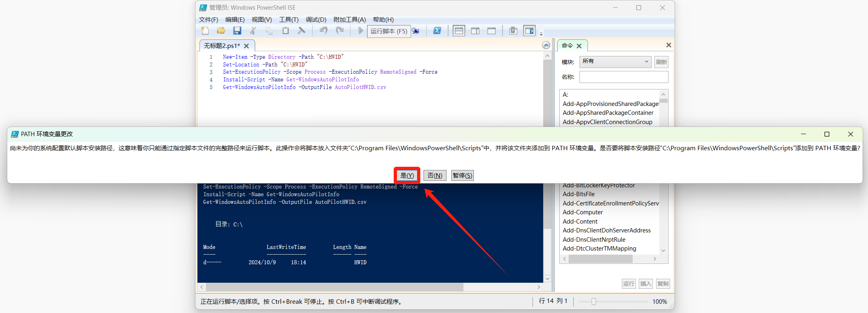Image resolution: width=868 pixels, height=313 pixels.
Task: Click 是(Y) in the PATH dialog
Action: (x=407, y=176)
